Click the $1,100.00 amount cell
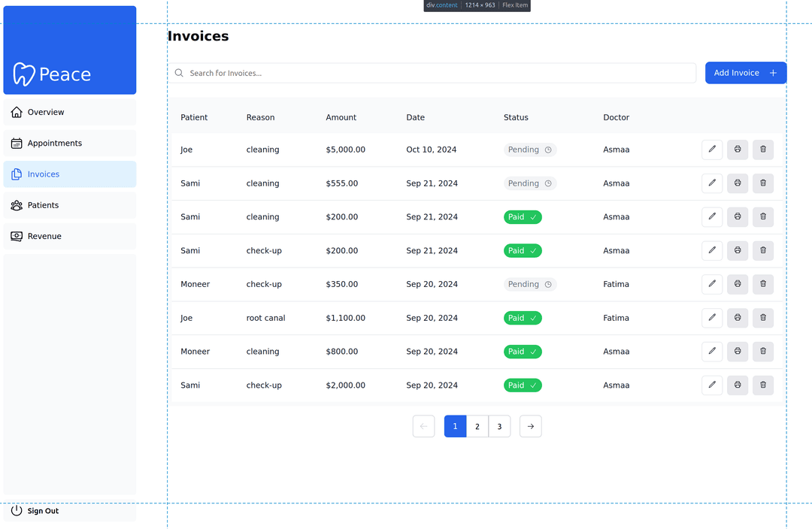Viewport: 812px width, 529px height. coord(345,318)
